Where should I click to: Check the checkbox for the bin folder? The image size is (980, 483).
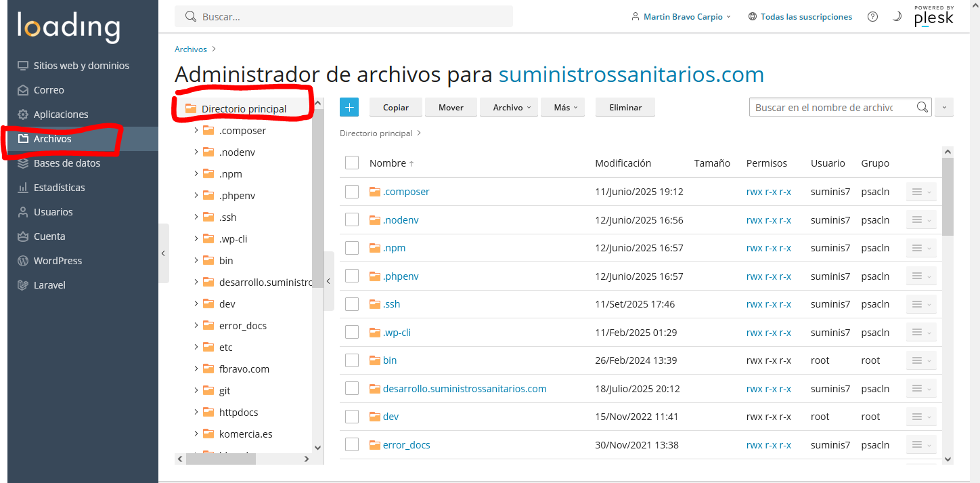(351, 360)
